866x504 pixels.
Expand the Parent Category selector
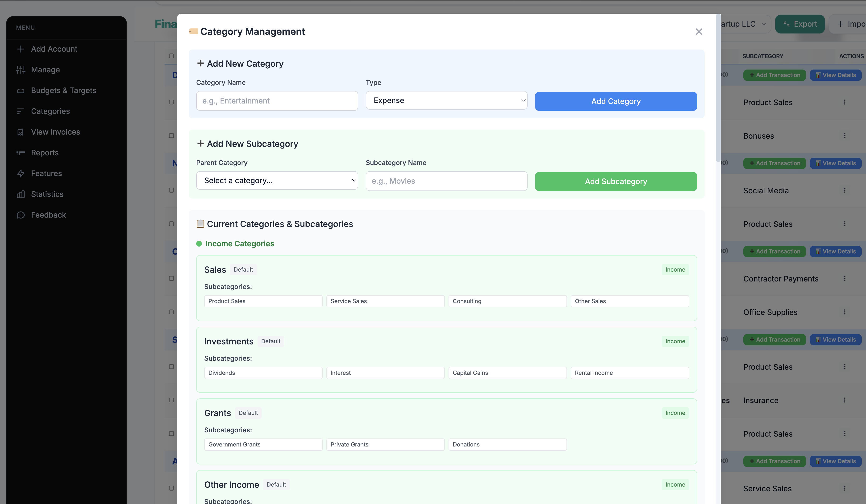click(277, 180)
